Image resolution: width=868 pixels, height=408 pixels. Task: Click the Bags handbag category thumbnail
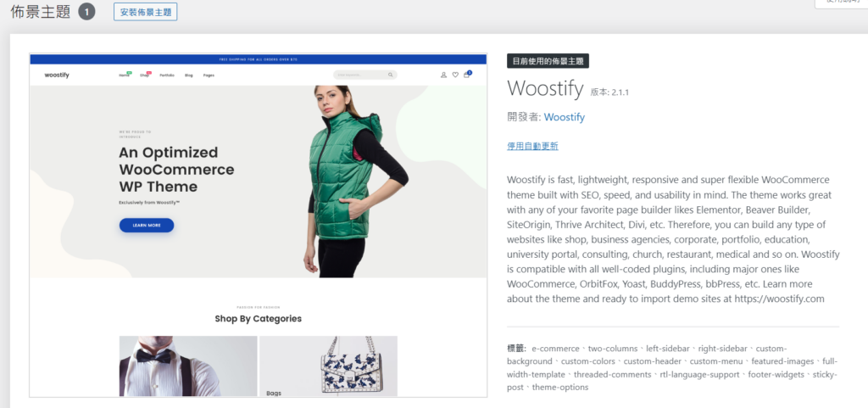(328, 366)
